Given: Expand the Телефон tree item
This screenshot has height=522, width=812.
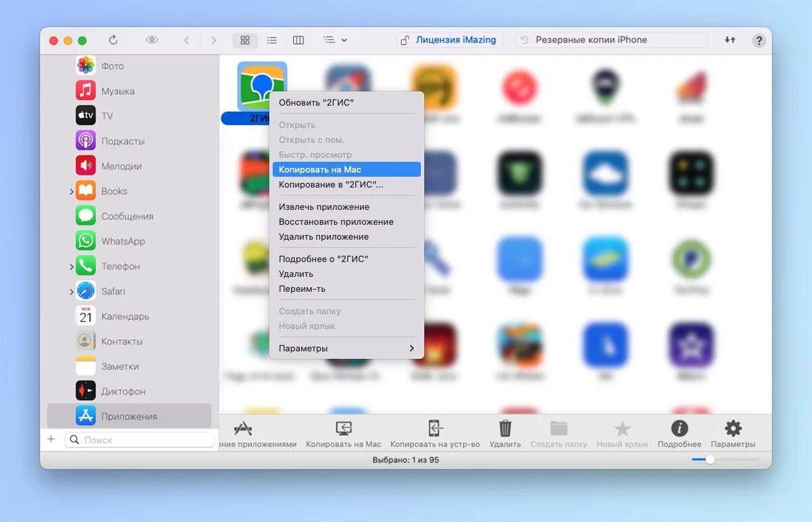Looking at the screenshot, I should click(71, 267).
